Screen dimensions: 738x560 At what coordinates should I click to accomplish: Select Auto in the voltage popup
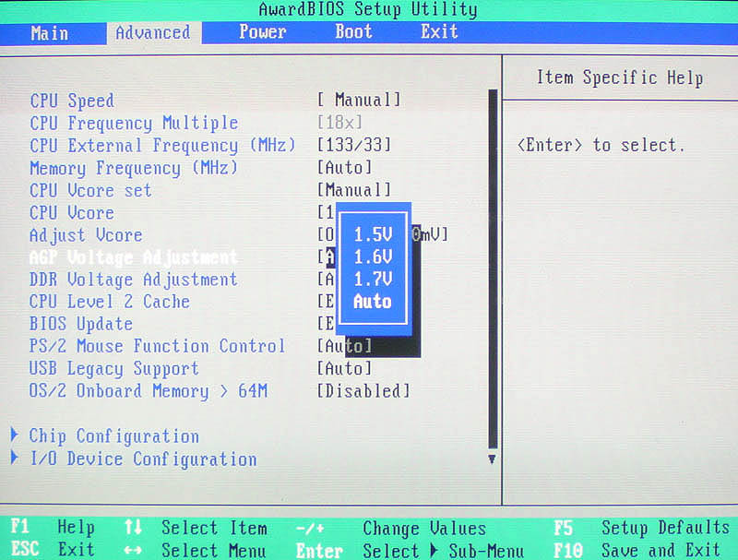tap(373, 302)
